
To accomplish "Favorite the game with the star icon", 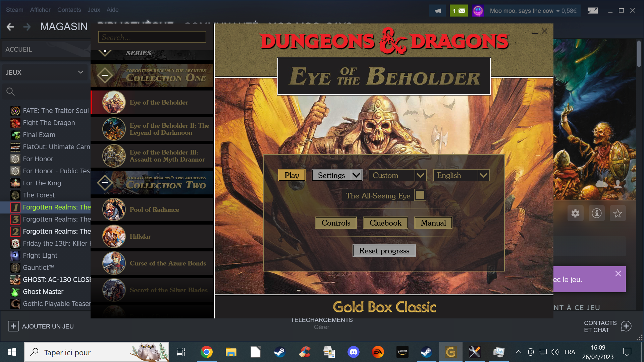I will (x=618, y=213).
